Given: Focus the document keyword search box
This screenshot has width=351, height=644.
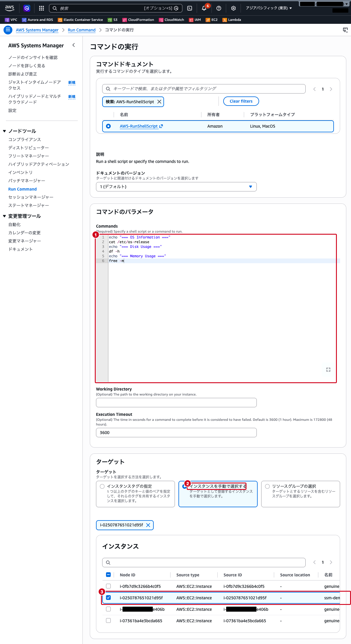Looking at the screenshot, I should click(204, 89).
